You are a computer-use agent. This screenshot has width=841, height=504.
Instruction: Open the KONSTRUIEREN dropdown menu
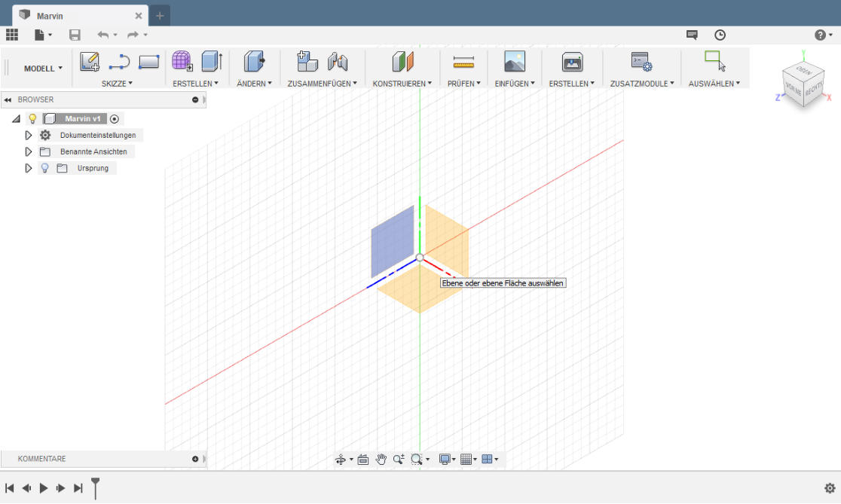(x=402, y=84)
